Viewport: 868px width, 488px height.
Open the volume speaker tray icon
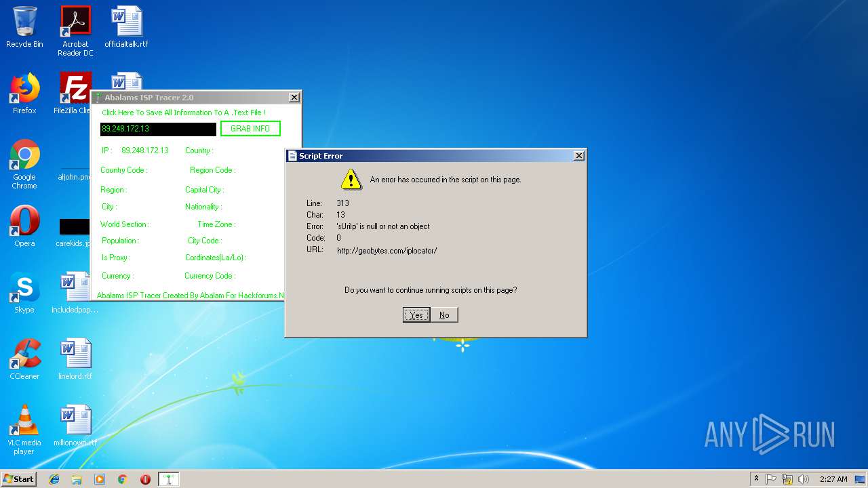pyautogui.click(x=804, y=479)
